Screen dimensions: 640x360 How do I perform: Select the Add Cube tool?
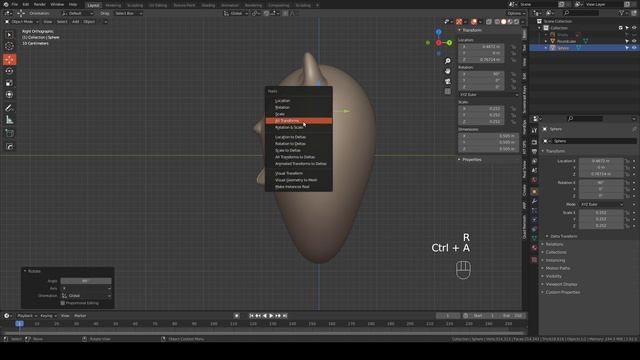pos(9,133)
